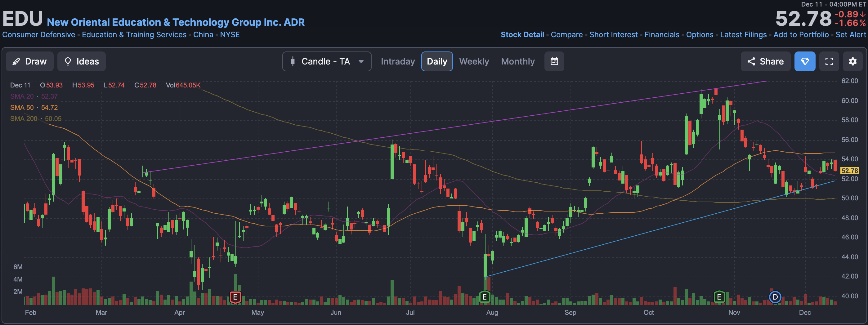Click the last price 52.78 in header

tap(803, 19)
